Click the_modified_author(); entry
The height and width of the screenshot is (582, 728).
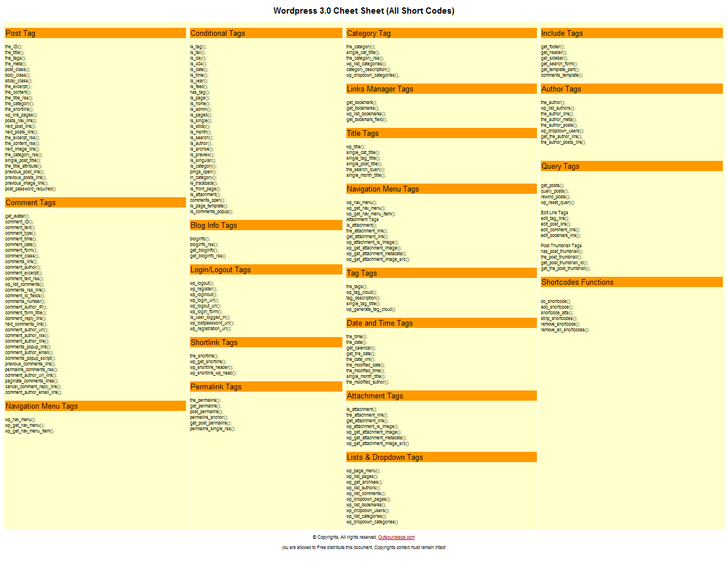[x=368, y=382]
